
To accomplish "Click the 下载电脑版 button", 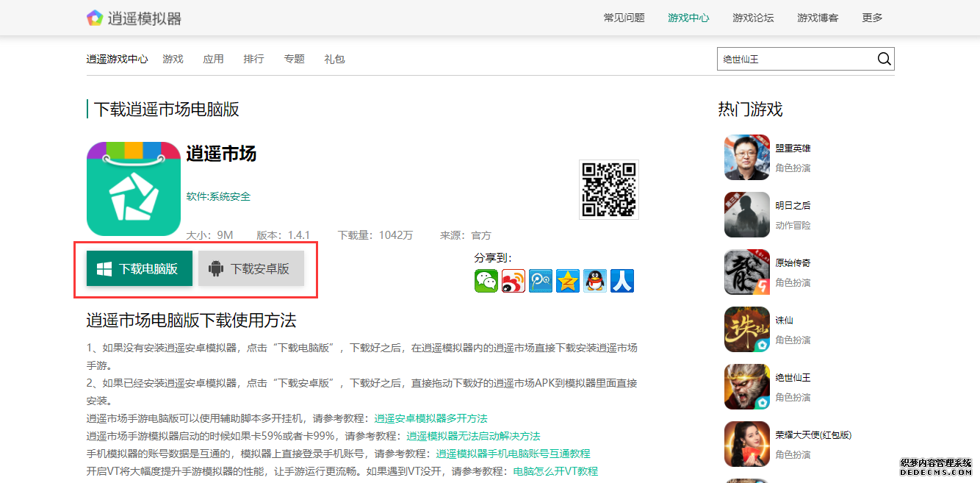I will click(x=140, y=268).
